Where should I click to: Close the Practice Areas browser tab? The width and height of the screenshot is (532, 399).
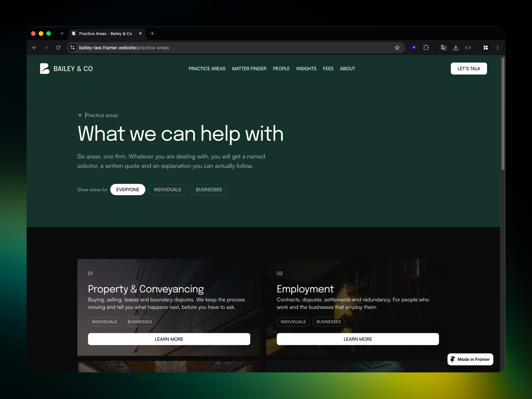pyautogui.click(x=140, y=33)
